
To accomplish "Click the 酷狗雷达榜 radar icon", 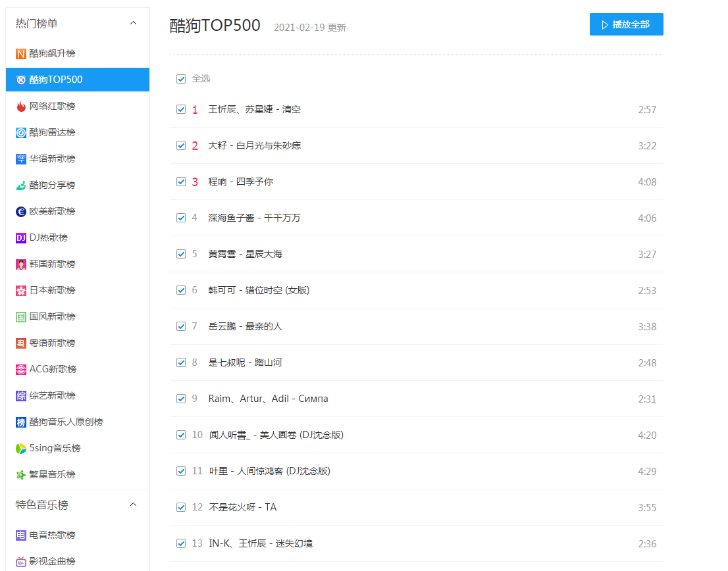I will tap(21, 133).
